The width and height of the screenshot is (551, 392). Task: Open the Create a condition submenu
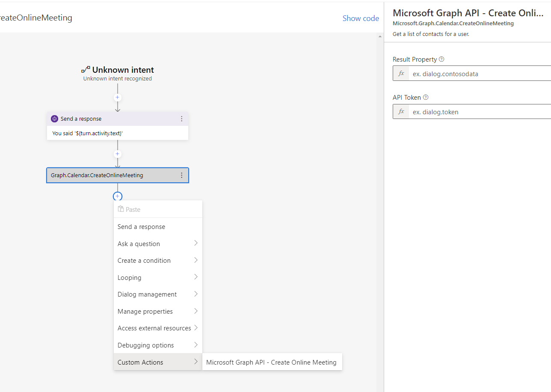(x=158, y=260)
